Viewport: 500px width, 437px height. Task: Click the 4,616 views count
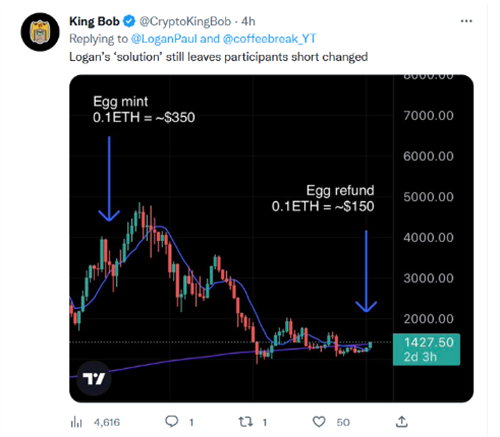107,422
